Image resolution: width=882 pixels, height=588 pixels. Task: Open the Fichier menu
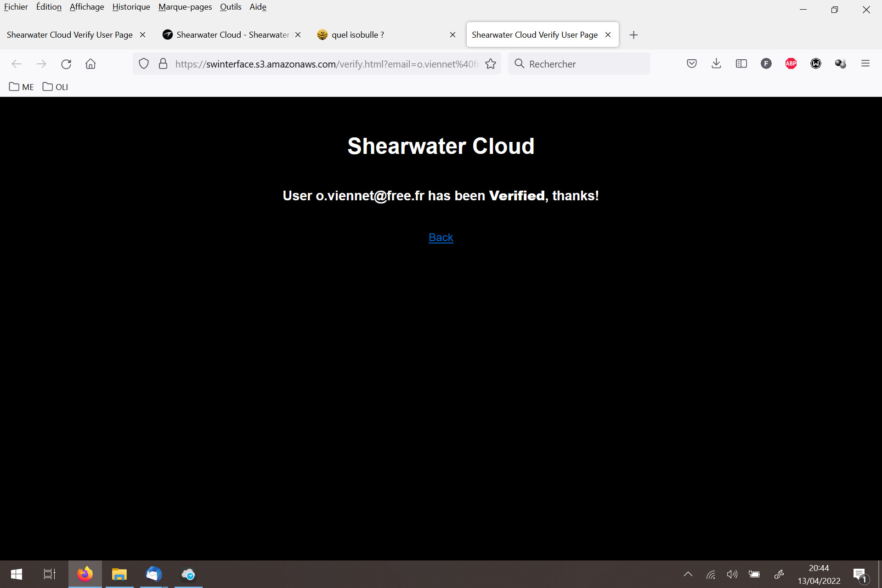click(x=16, y=7)
